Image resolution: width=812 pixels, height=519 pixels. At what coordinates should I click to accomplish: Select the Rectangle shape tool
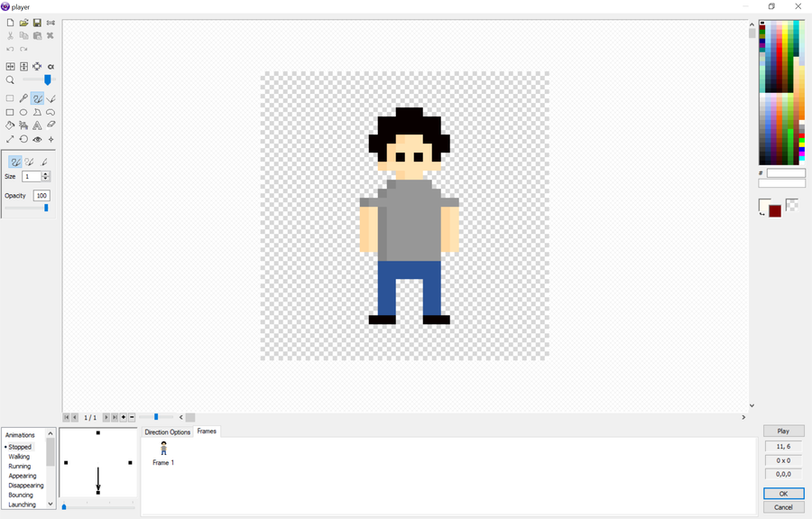[x=10, y=112]
